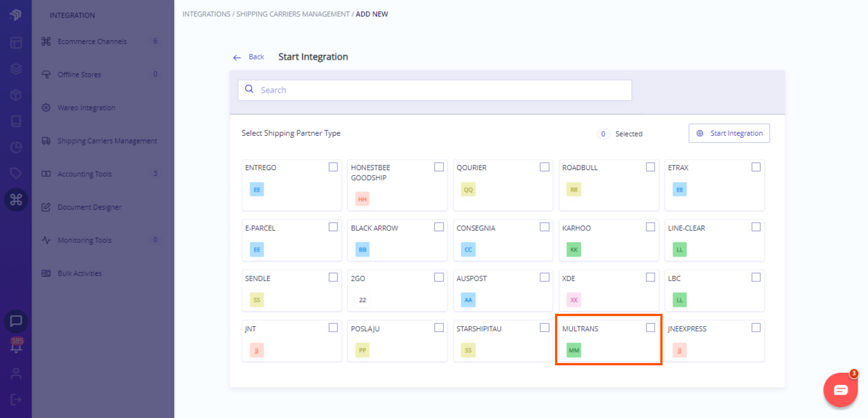Click SHIPPING CARRIERS MANAGEMENT breadcrumb

click(x=293, y=14)
